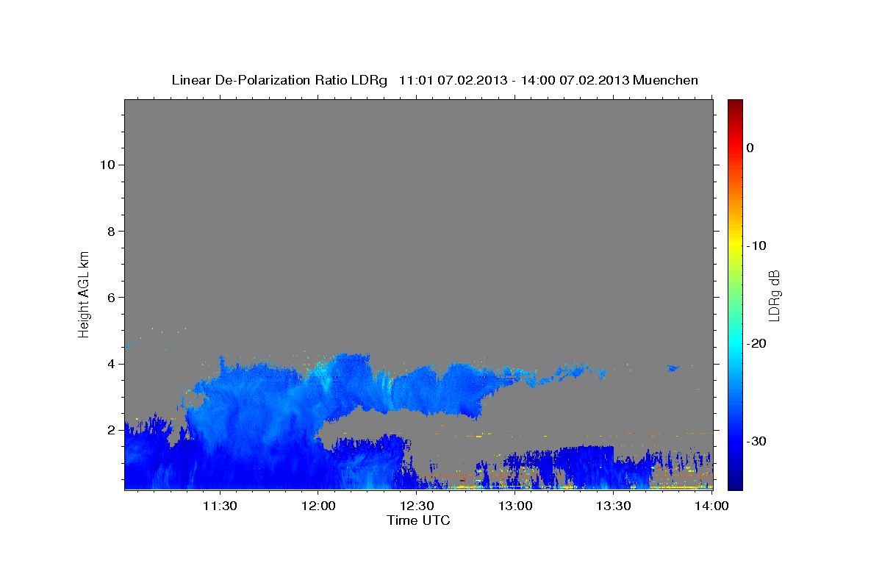Viewport: 882px width, 588px height.
Task: Click the orange horizontal streak near 14:00
Action: tap(684, 474)
